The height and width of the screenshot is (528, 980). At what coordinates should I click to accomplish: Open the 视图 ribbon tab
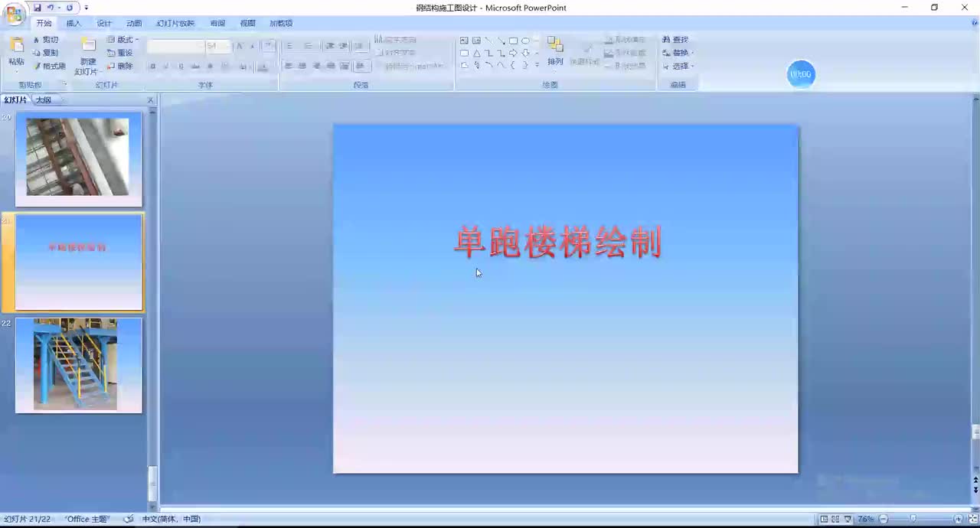(248, 24)
